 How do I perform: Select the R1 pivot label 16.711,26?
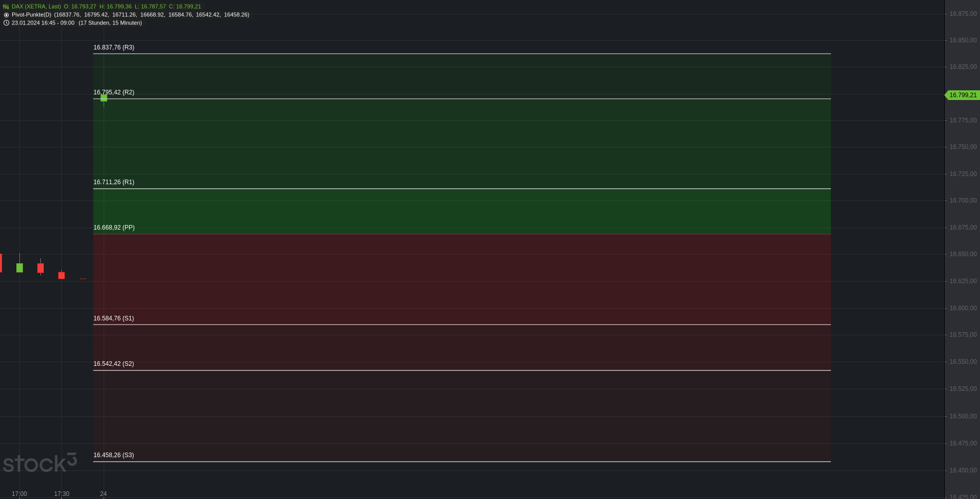pyautogui.click(x=114, y=182)
